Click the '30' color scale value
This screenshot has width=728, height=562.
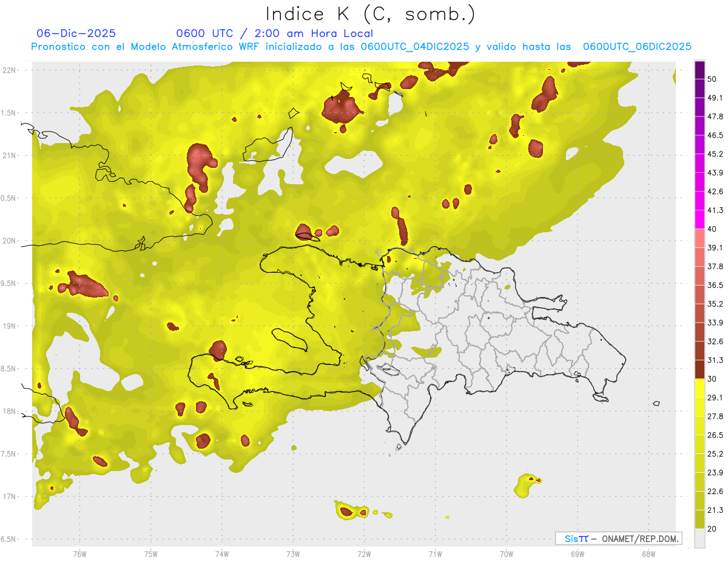pos(712,379)
